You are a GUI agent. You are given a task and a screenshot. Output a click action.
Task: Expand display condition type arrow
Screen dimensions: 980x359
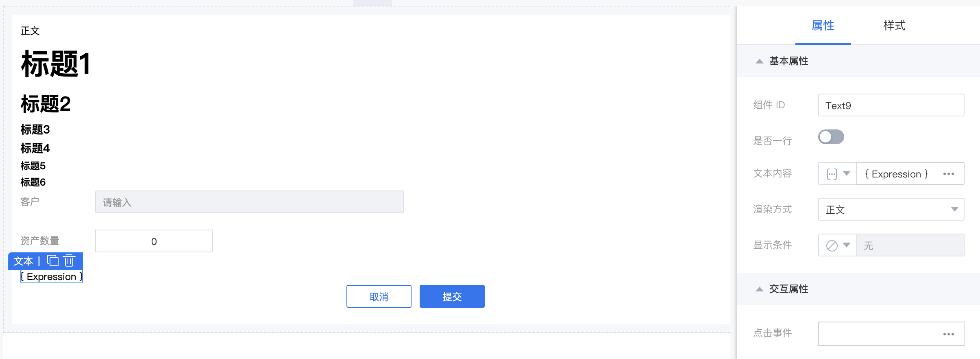pos(847,245)
